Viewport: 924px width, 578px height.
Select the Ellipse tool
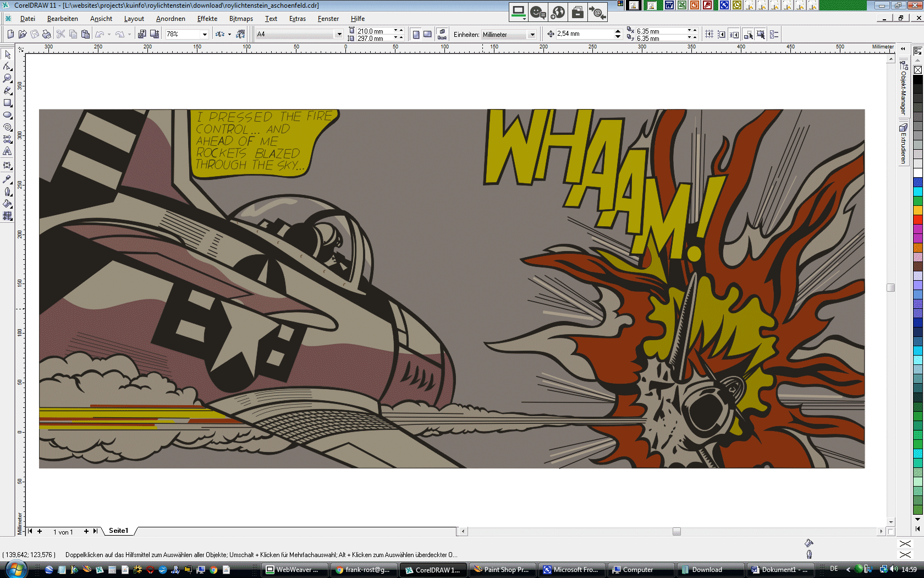point(8,115)
